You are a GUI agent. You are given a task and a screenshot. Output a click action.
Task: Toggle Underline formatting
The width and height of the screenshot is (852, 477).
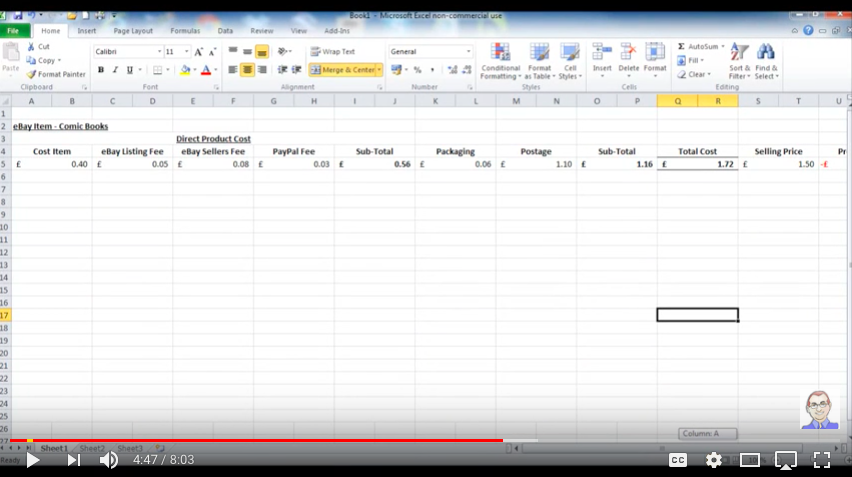point(129,70)
